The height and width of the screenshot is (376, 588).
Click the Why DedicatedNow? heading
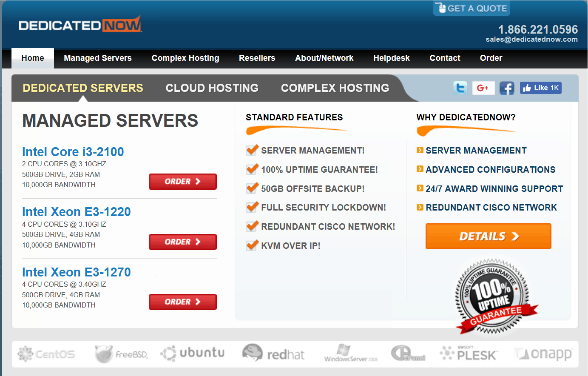466,117
